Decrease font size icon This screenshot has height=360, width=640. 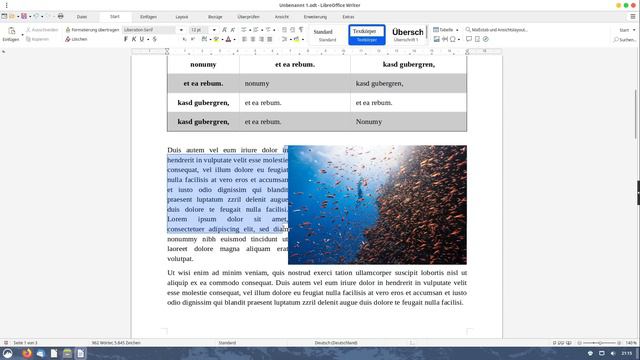coord(233,30)
